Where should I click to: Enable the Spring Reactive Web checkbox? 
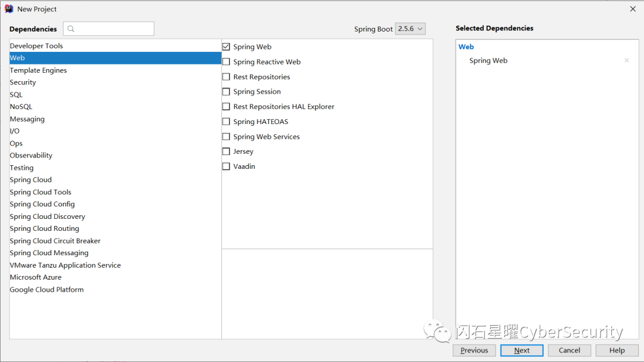[226, 61]
